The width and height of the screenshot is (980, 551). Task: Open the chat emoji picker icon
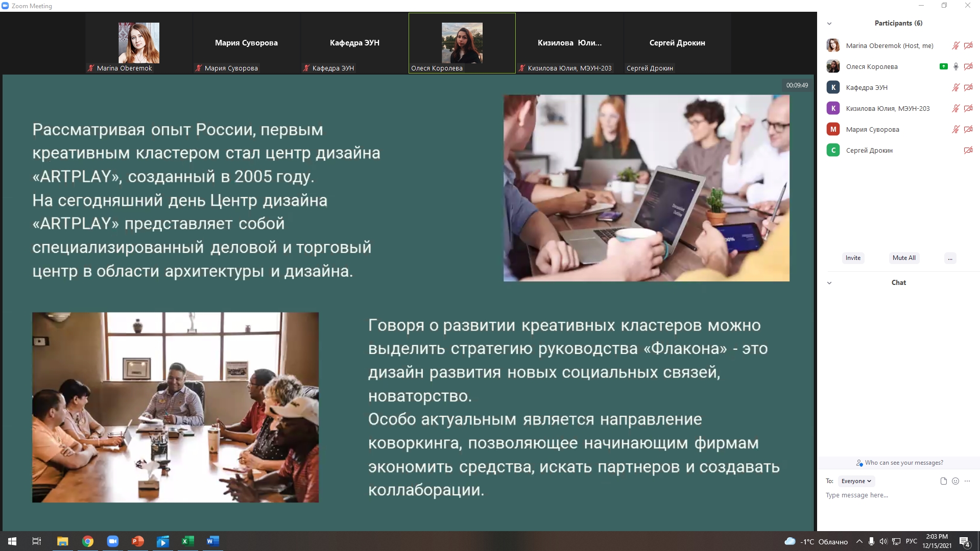[955, 481]
